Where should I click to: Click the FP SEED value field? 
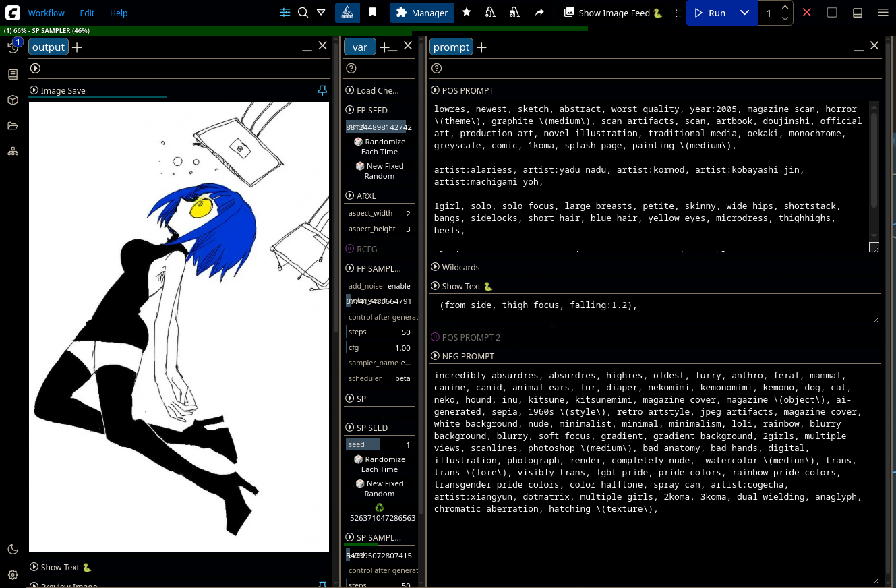pos(379,127)
